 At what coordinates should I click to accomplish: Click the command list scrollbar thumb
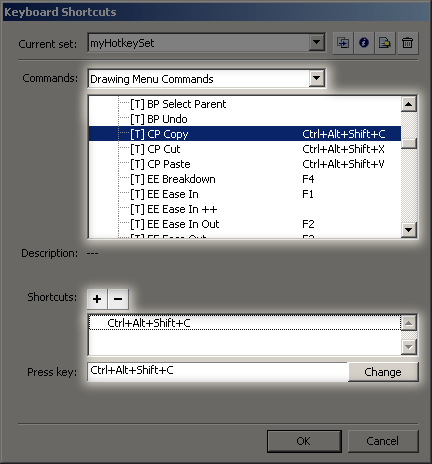pyautogui.click(x=408, y=143)
